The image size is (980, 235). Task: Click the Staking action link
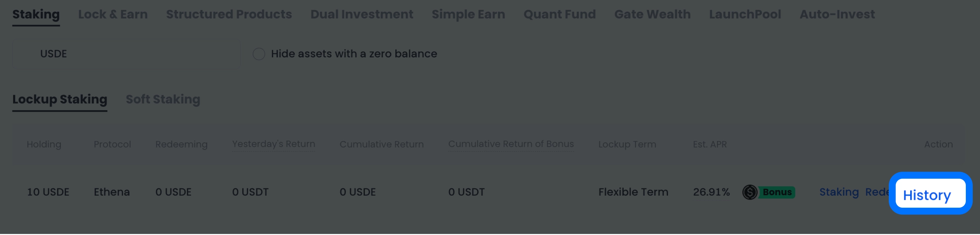click(x=838, y=192)
